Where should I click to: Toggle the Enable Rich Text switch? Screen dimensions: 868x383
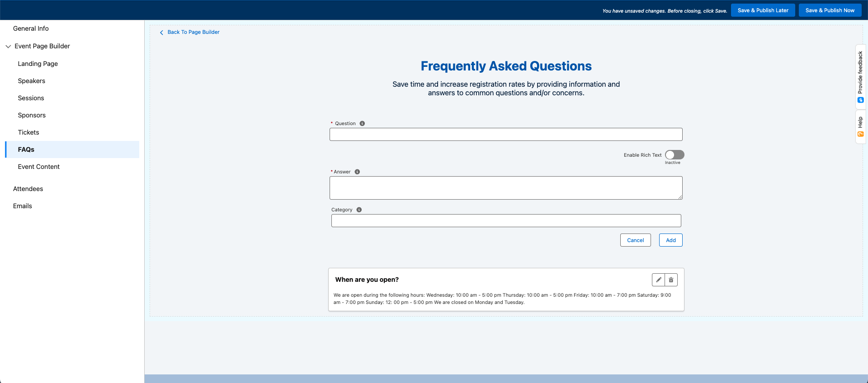coord(675,155)
